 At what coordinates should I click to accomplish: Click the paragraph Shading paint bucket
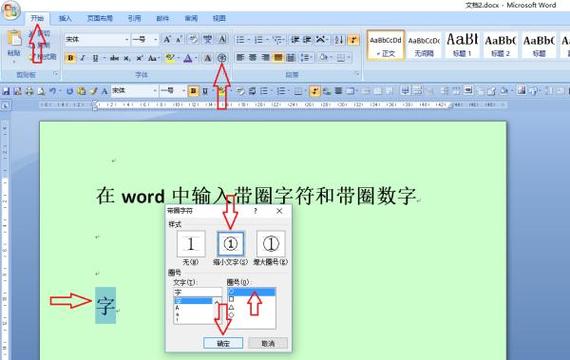[x=323, y=57]
